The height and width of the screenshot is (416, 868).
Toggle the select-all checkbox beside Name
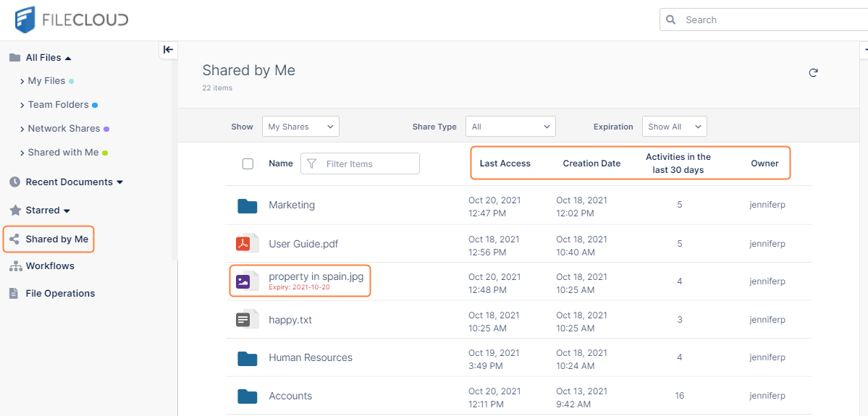pos(248,164)
